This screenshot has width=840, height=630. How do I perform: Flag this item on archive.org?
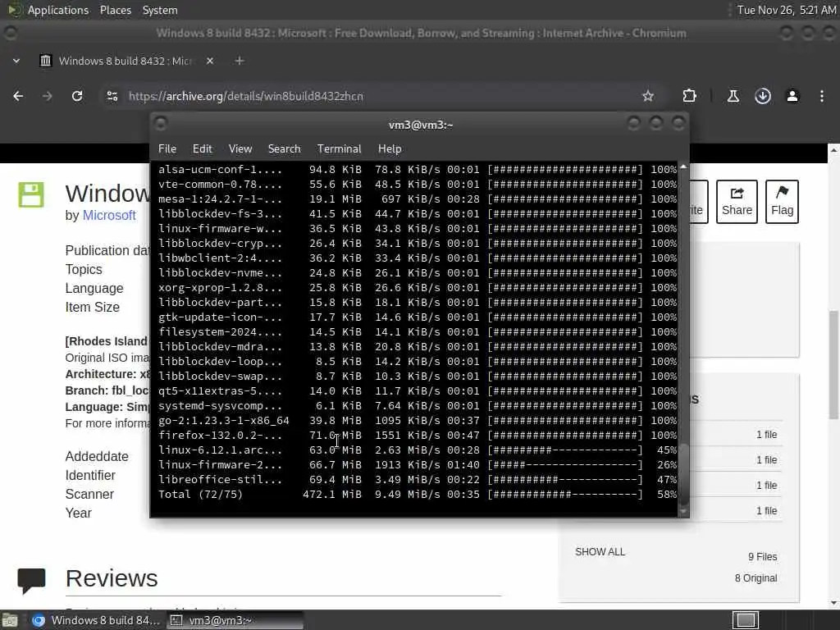click(x=782, y=202)
